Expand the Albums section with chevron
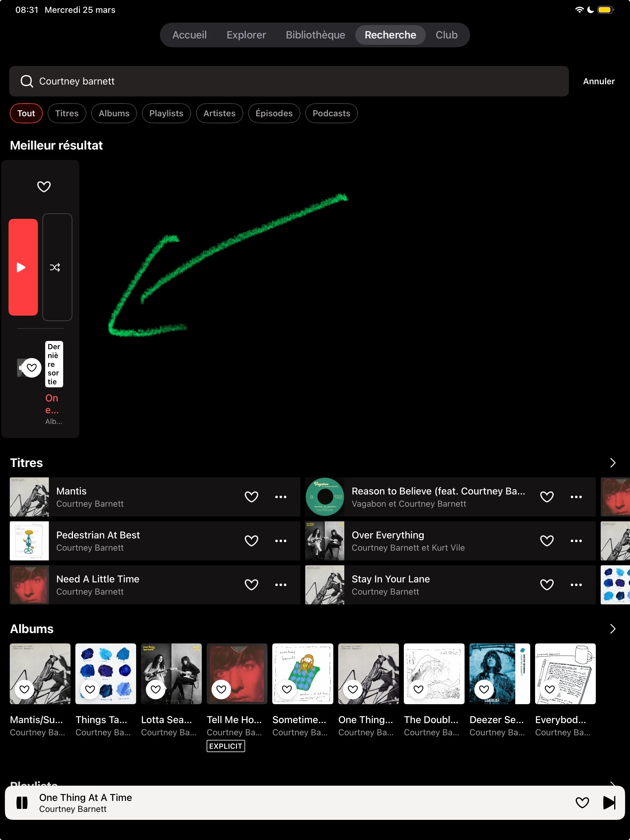630x840 pixels. tap(612, 629)
